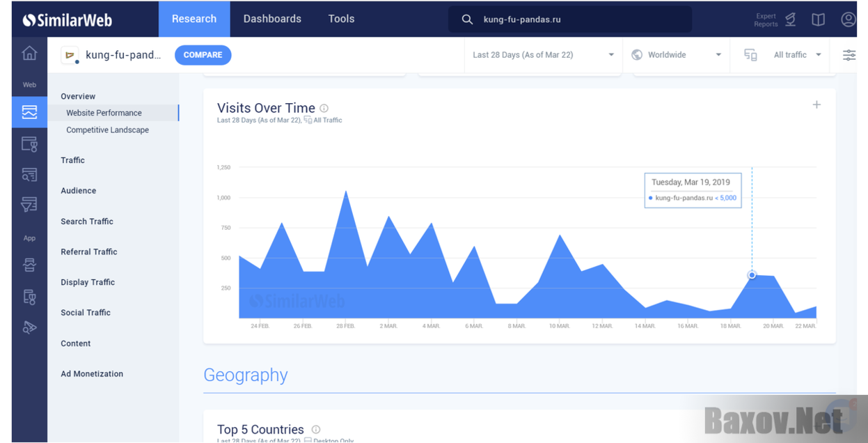
Task: Click the Visits Over Time heading
Action: 266,108
